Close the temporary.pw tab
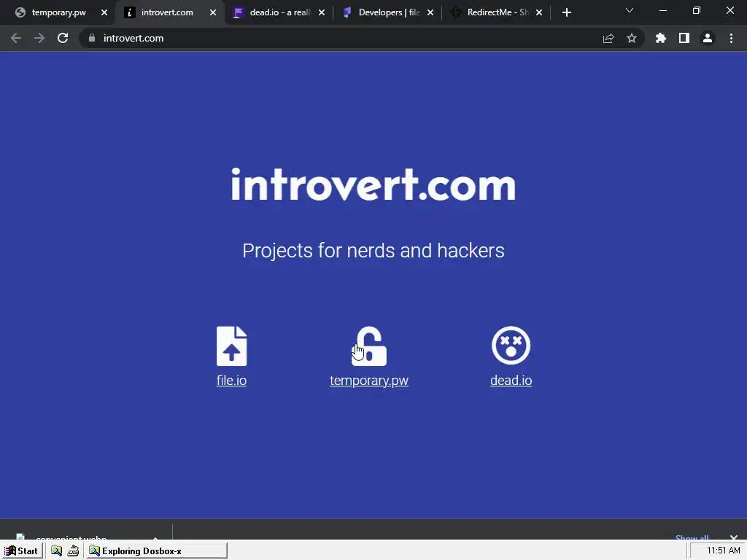This screenshot has width=747, height=560. [x=104, y=12]
